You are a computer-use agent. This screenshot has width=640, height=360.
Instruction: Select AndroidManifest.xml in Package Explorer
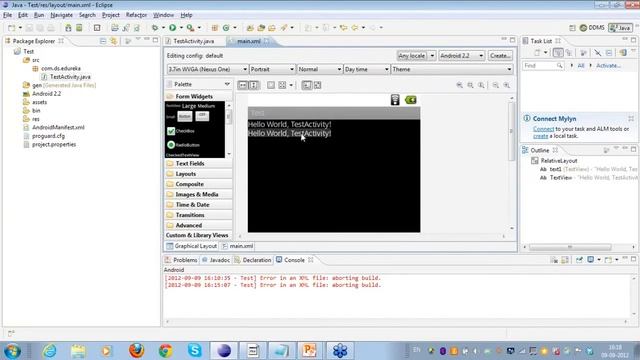[58, 127]
